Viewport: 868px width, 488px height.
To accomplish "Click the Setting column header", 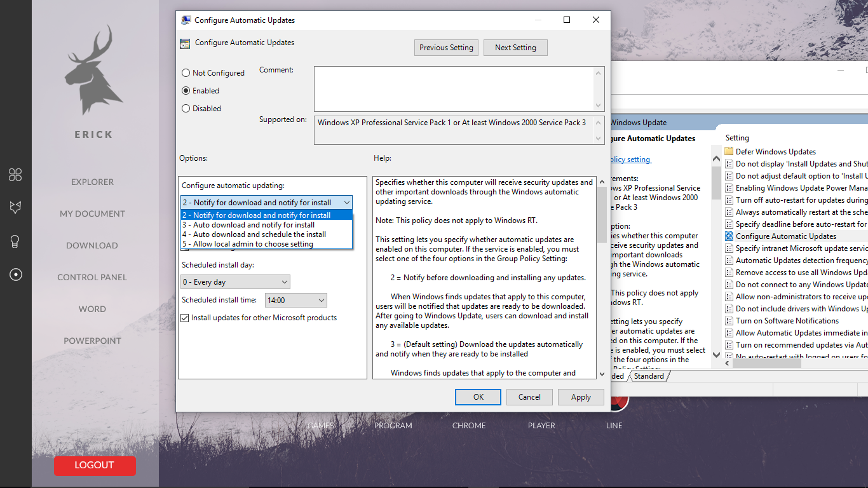I will coord(737,138).
